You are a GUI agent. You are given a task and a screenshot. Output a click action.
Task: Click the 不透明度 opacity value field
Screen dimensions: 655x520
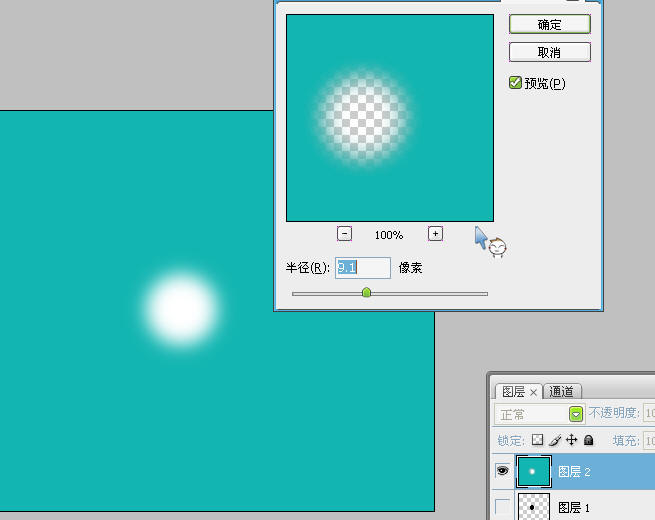tap(648, 414)
